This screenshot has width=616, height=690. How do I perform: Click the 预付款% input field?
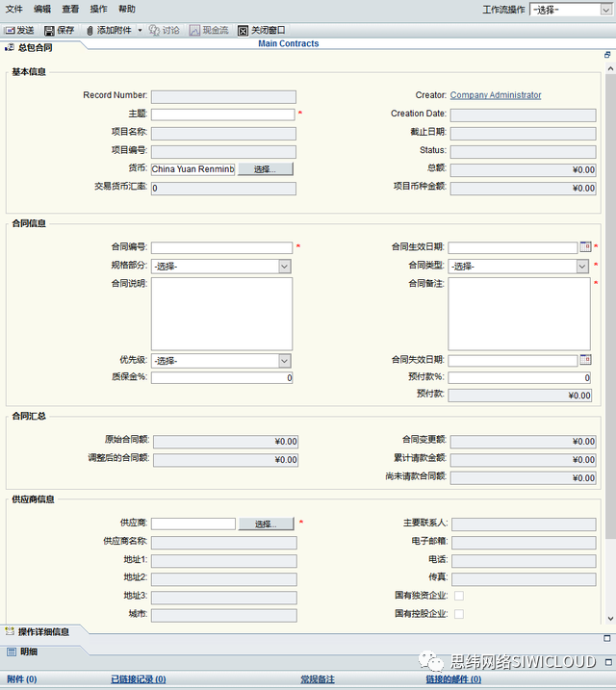519,378
